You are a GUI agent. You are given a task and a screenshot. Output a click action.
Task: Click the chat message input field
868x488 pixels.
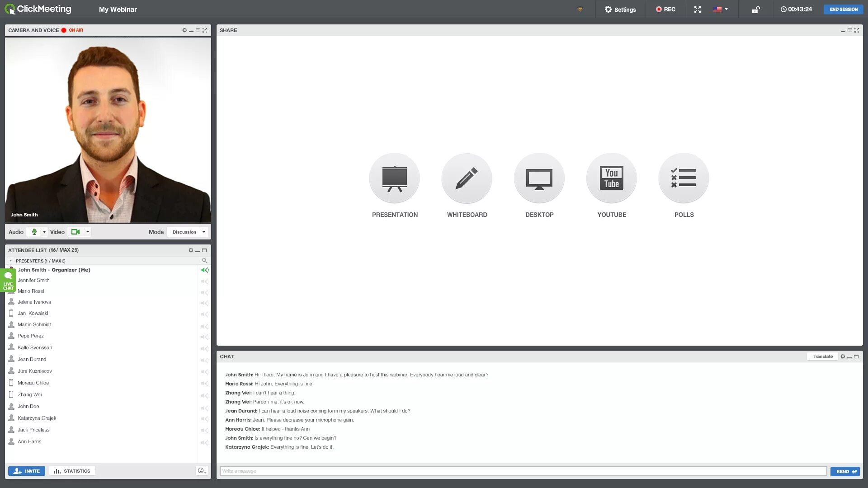point(523,471)
